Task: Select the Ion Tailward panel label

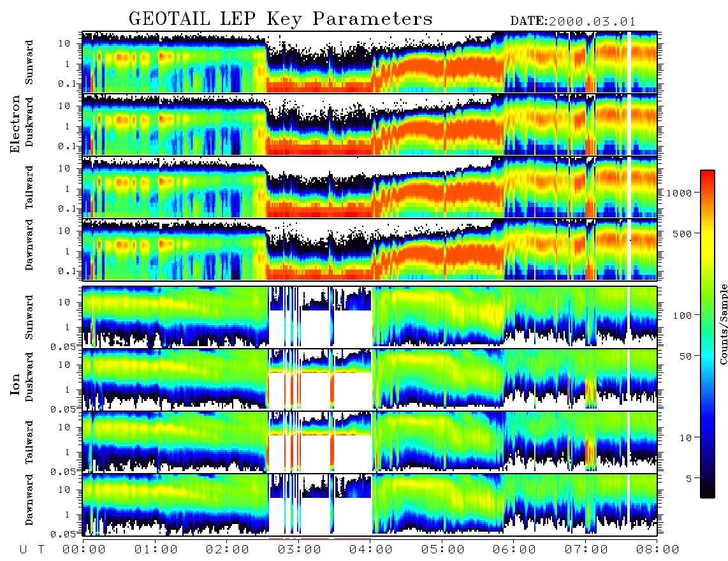Action: click(x=29, y=442)
